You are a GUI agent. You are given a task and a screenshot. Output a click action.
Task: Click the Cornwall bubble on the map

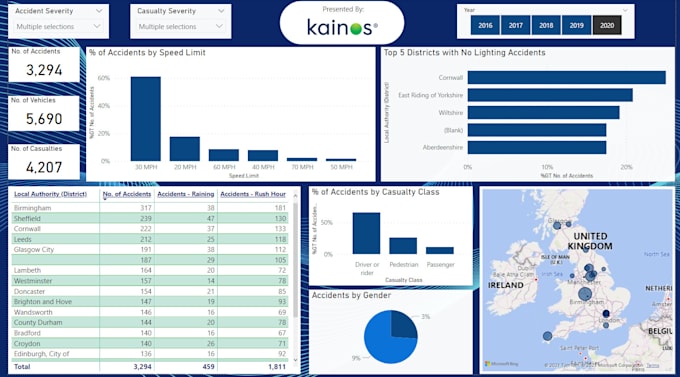[x=547, y=336]
